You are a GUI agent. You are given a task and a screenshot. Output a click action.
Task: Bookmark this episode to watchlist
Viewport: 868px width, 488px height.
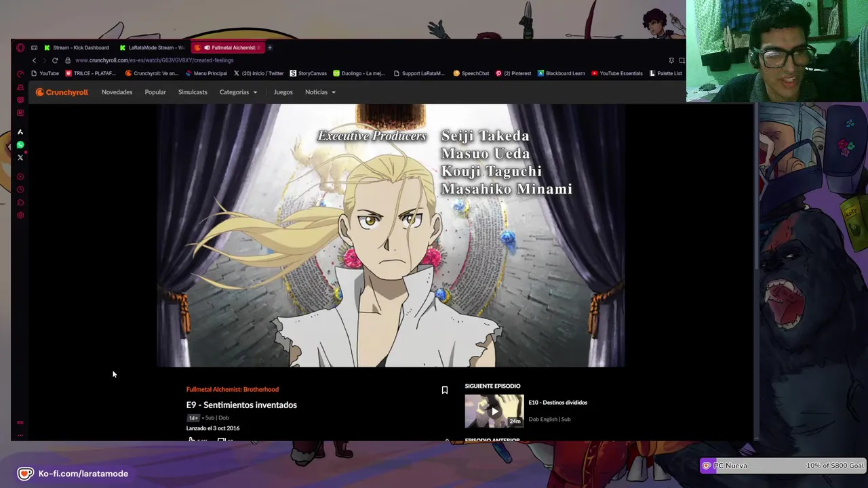tap(445, 390)
